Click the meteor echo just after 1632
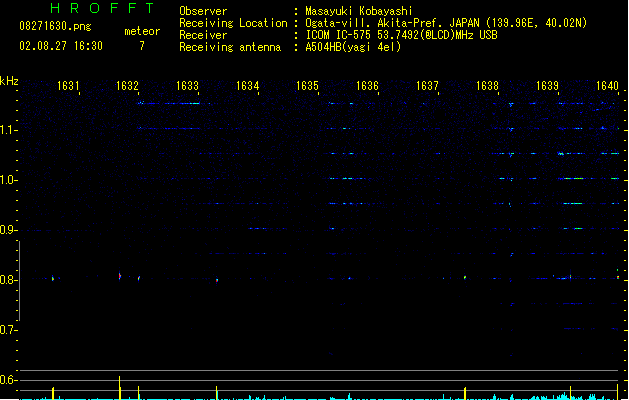This screenshot has width=629, height=400. tap(139, 278)
